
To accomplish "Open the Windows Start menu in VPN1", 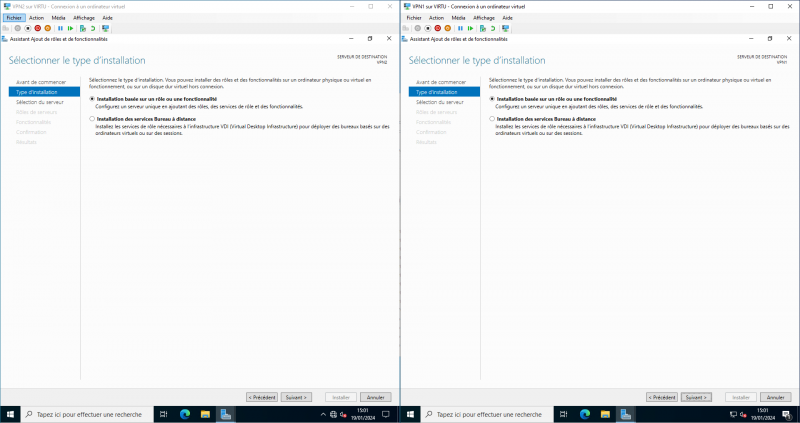I will pyautogui.click(x=410, y=414).
